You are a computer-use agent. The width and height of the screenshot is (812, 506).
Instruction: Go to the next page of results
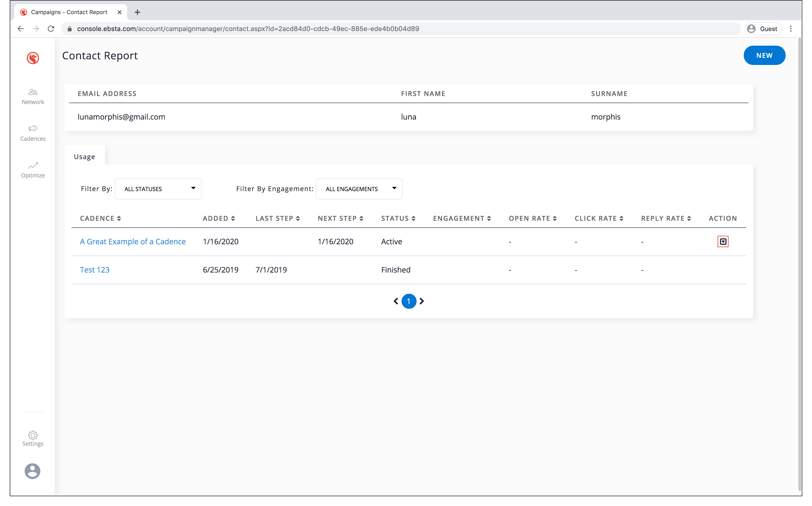(x=422, y=301)
